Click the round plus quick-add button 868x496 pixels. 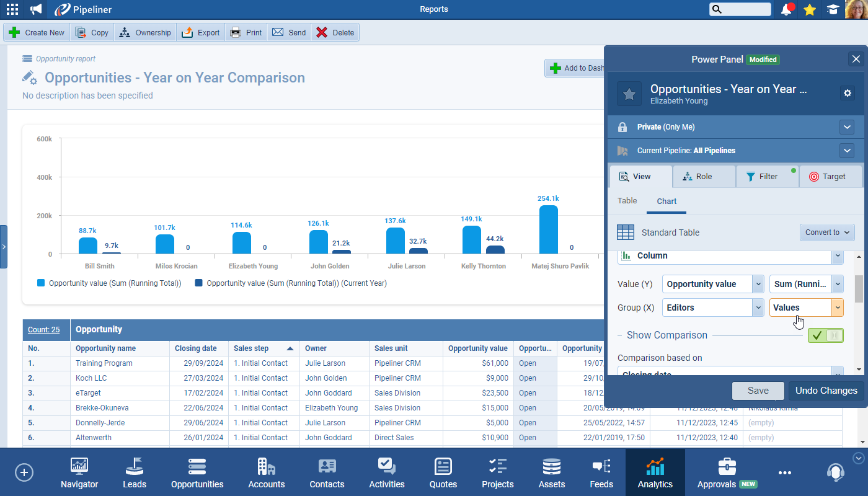coord(24,472)
